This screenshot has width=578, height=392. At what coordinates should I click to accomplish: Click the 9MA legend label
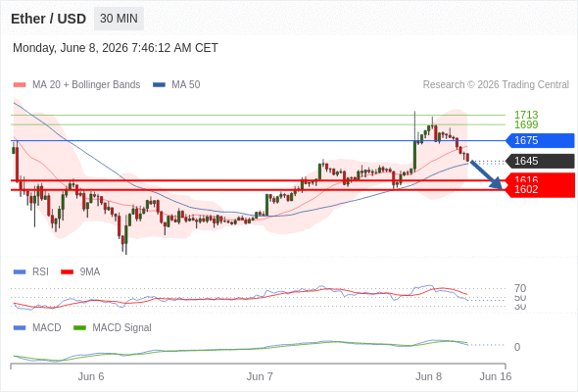pyautogui.click(x=90, y=272)
